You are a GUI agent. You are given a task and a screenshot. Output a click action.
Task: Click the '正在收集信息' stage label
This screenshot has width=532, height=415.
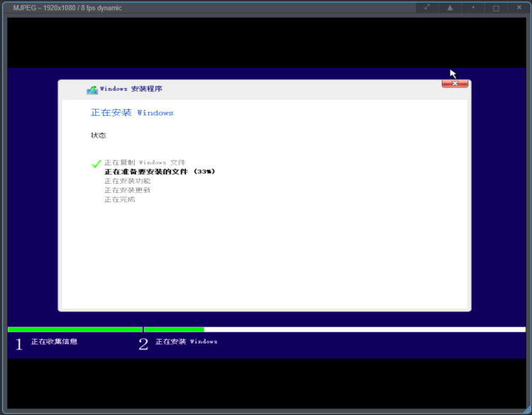point(55,341)
